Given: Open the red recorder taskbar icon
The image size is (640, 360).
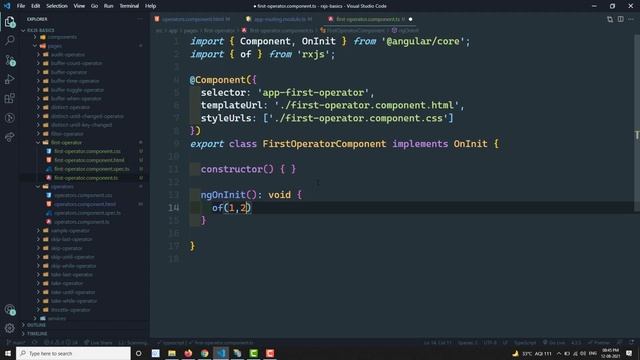Looking at the screenshot, I should coord(270,353).
